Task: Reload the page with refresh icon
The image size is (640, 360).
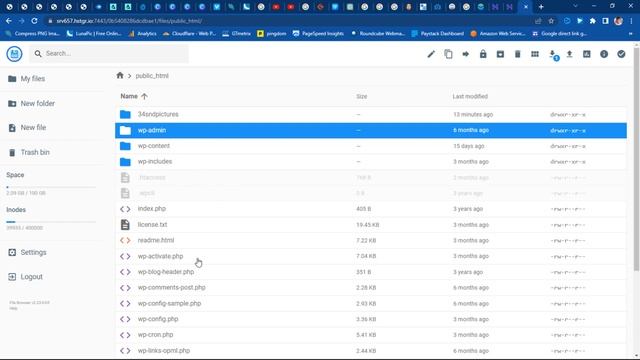Action: pyautogui.click(x=34, y=21)
